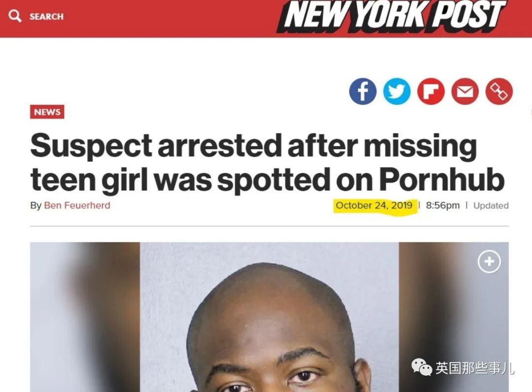The height and width of the screenshot is (392, 532).
Task: Click the "By" byline label
Action: coord(35,206)
